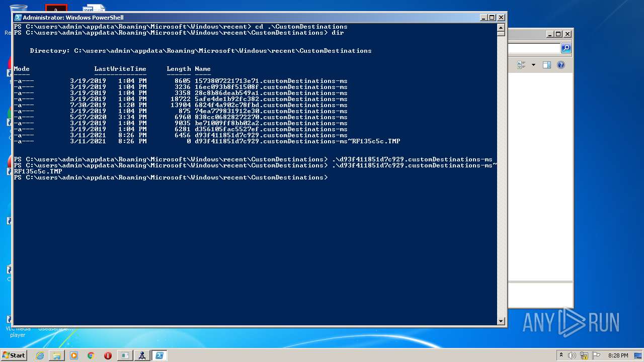The height and width of the screenshot is (362, 644).
Task: Click file name 6824f4a902c78fbd.customDestinations-ms
Action: point(271,105)
